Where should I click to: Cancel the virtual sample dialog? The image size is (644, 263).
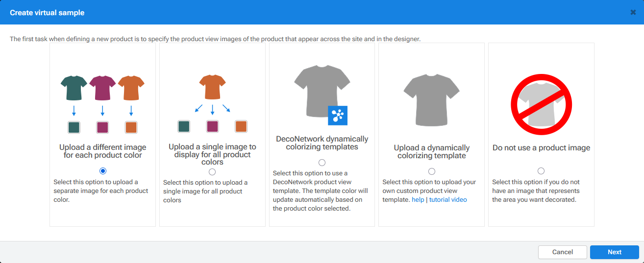pos(563,252)
